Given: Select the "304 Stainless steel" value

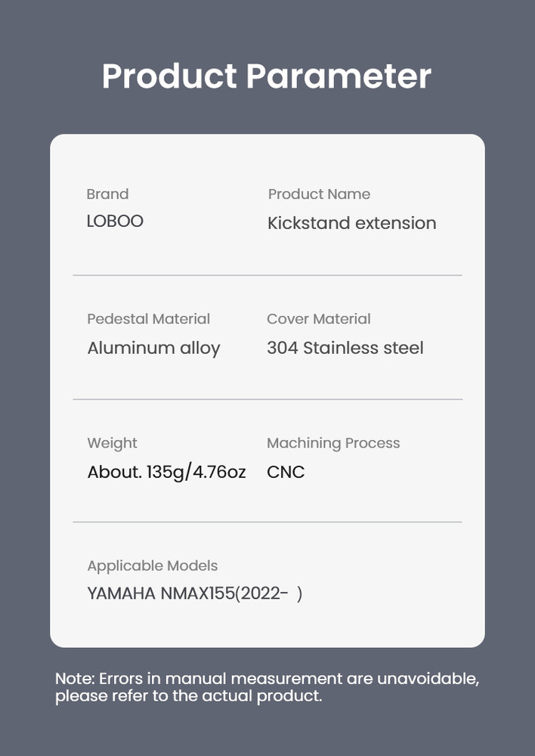Looking at the screenshot, I should (345, 348).
